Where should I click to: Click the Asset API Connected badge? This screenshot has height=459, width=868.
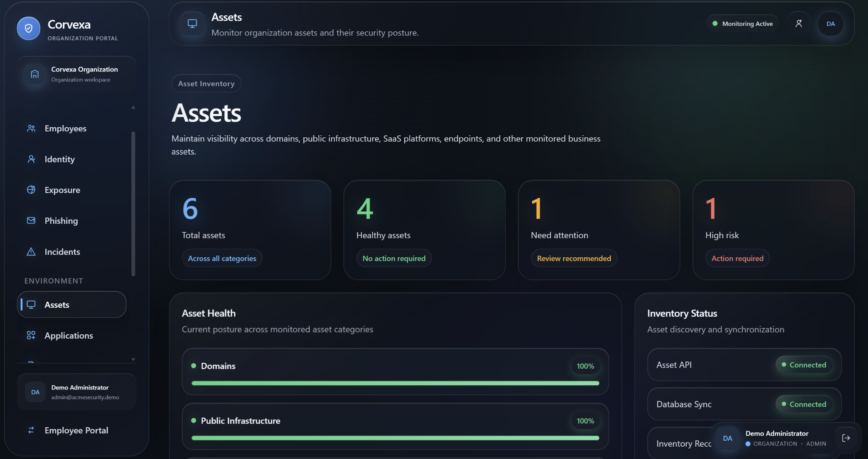coord(804,365)
